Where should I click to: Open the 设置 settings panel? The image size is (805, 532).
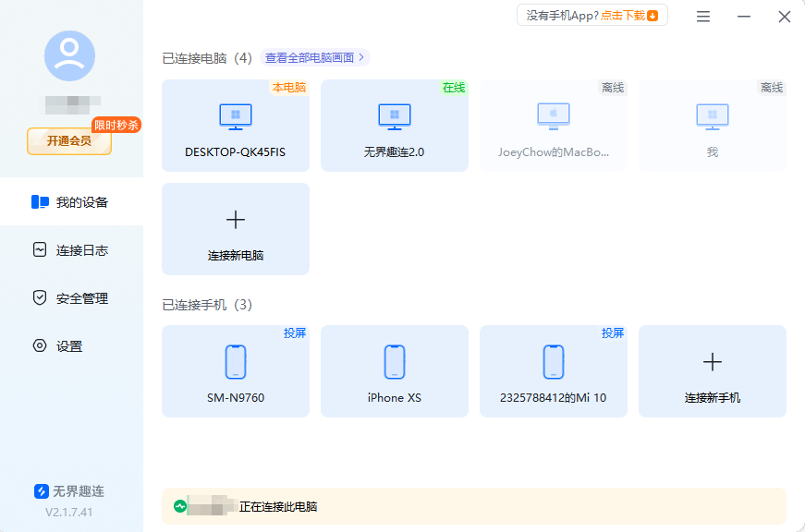coord(67,345)
